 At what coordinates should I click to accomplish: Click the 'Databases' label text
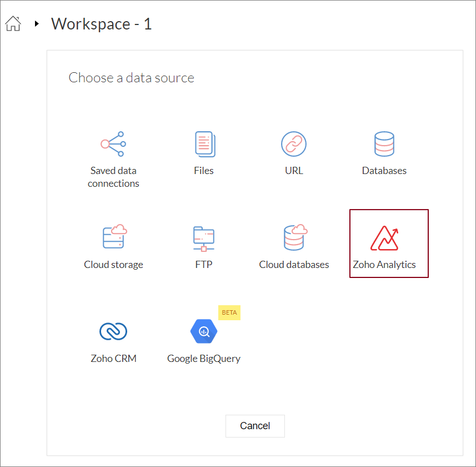point(384,171)
